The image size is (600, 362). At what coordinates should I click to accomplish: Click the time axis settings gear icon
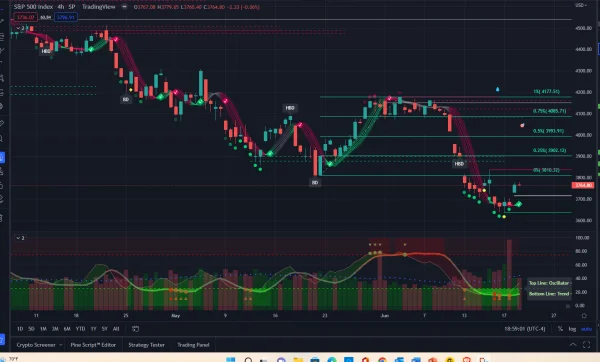(584, 316)
